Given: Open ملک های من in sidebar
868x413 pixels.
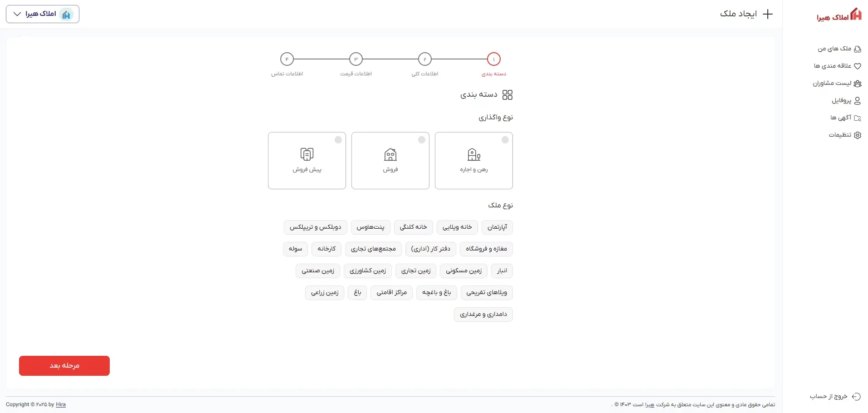Looking at the screenshot, I should (839, 49).
